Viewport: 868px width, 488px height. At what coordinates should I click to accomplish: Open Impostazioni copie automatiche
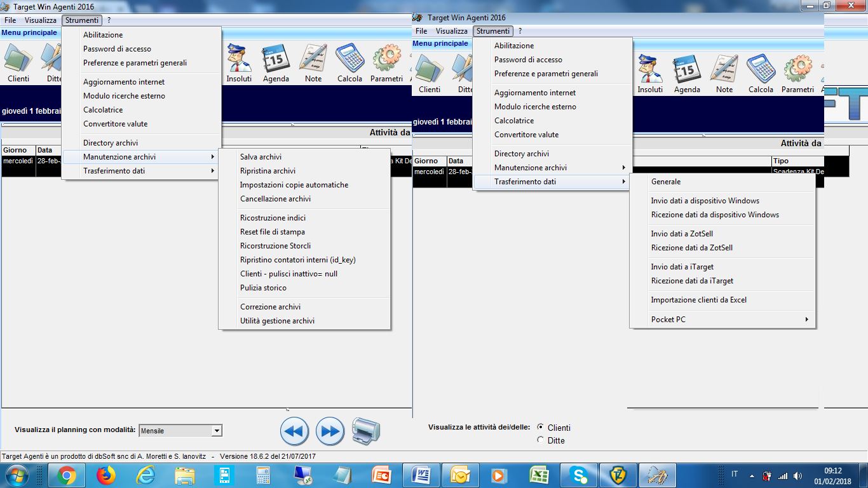point(304,185)
